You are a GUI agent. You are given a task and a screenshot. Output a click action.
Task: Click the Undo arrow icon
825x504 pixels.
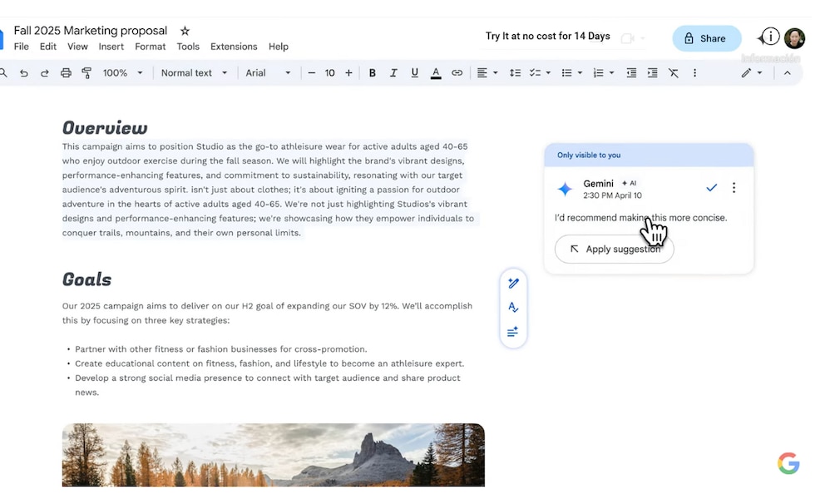click(x=23, y=73)
